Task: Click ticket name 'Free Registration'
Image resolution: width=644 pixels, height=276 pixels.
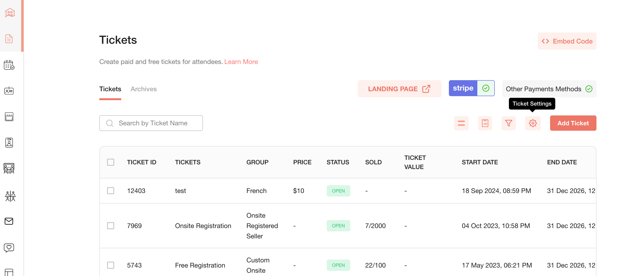Action: click(200, 265)
